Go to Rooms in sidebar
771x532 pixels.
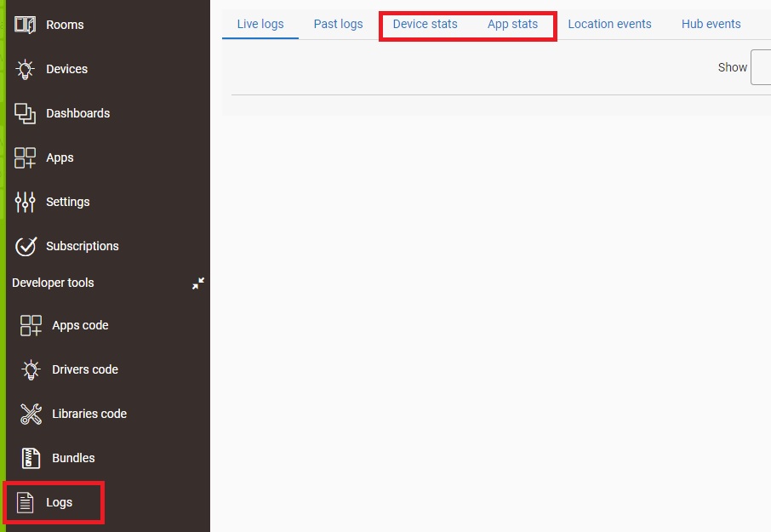[65, 25]
